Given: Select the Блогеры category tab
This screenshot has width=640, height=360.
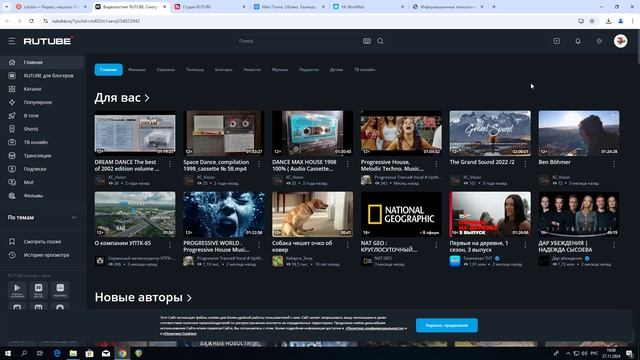Looking at the screenshot, I should (x=224, y=70).
